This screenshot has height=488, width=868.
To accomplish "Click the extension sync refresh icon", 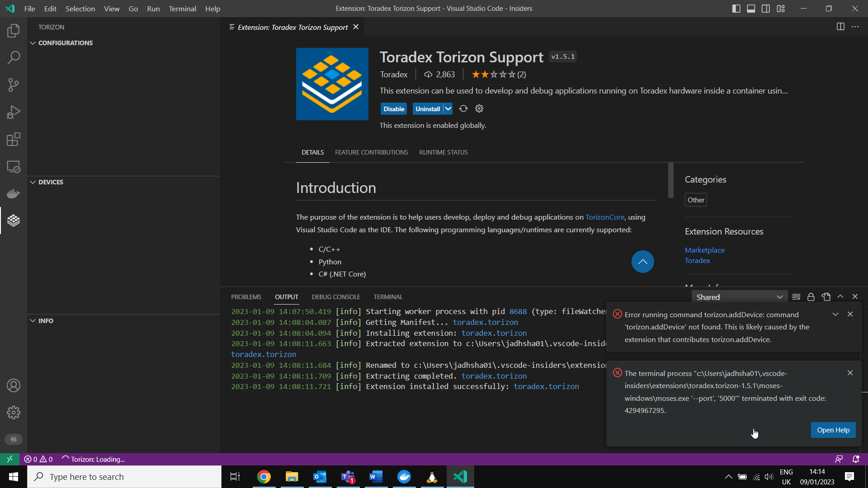I will (463, 108).
